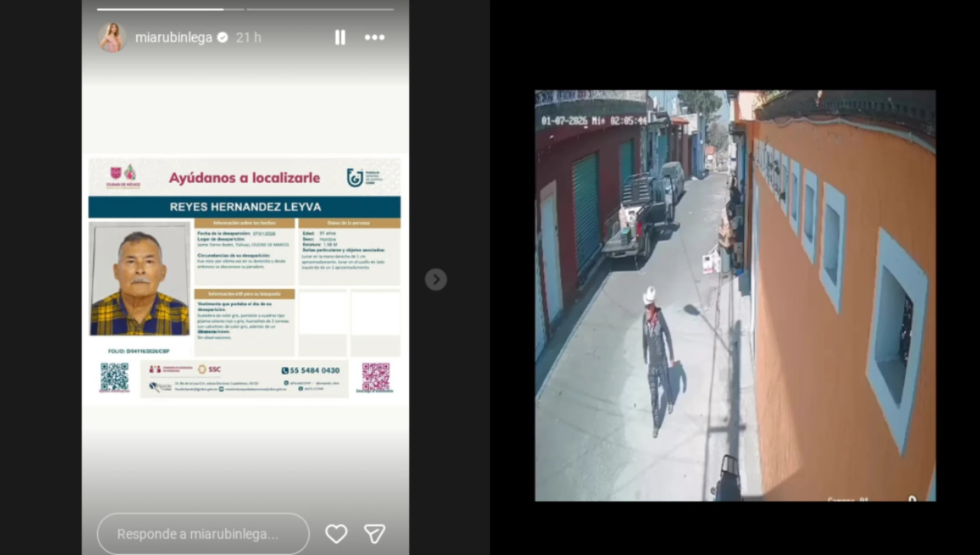The width and height of the screenshot is (980, 555).
Task: Open the three-dot more options menu
Action: (374, 37)
